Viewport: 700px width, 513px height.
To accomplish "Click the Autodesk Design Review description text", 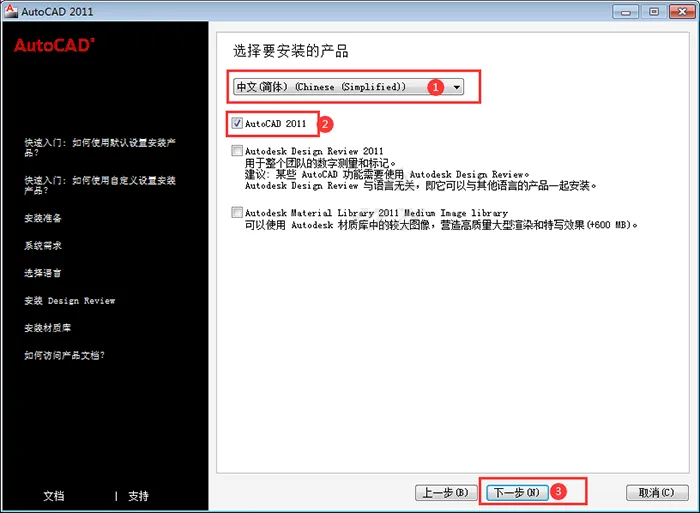I will (421, 175).
